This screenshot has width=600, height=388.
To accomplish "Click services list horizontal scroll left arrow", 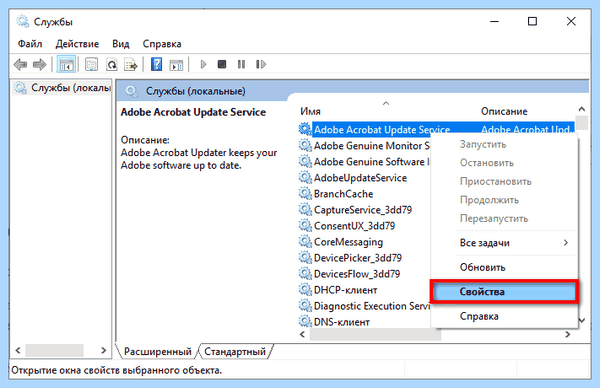I will point(302,334).
